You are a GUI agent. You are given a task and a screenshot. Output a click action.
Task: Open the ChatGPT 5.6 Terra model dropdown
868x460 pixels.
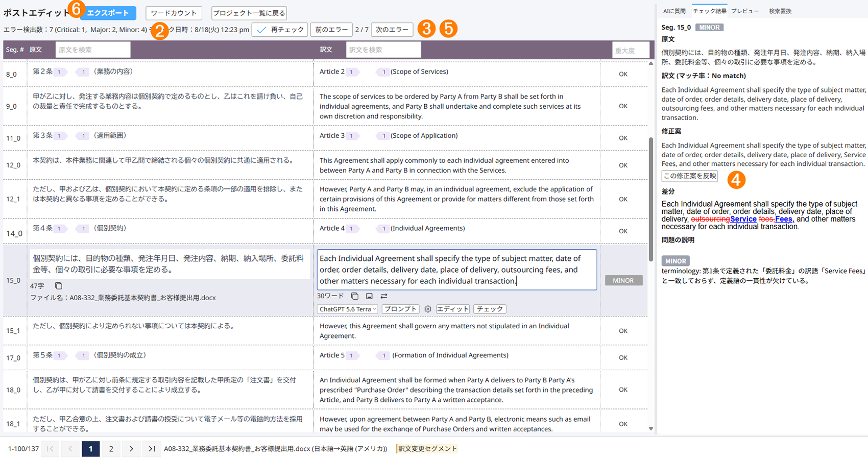click(347, 309)
